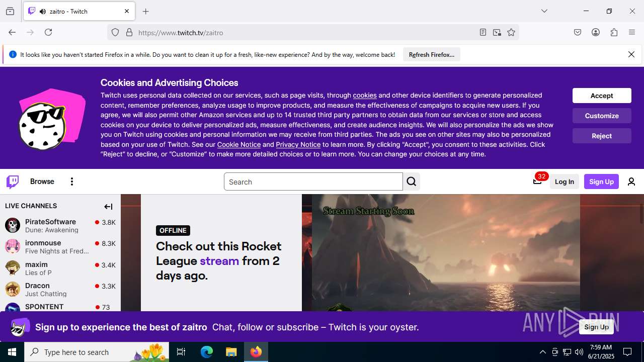Click the Firefox reload page button
Screen dimensions: 644x362
point(48,32)
